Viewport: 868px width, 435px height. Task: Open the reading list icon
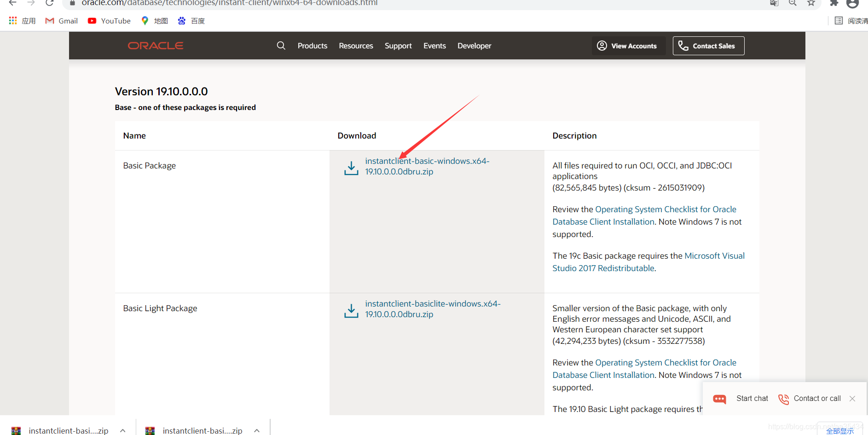[839, 21]
